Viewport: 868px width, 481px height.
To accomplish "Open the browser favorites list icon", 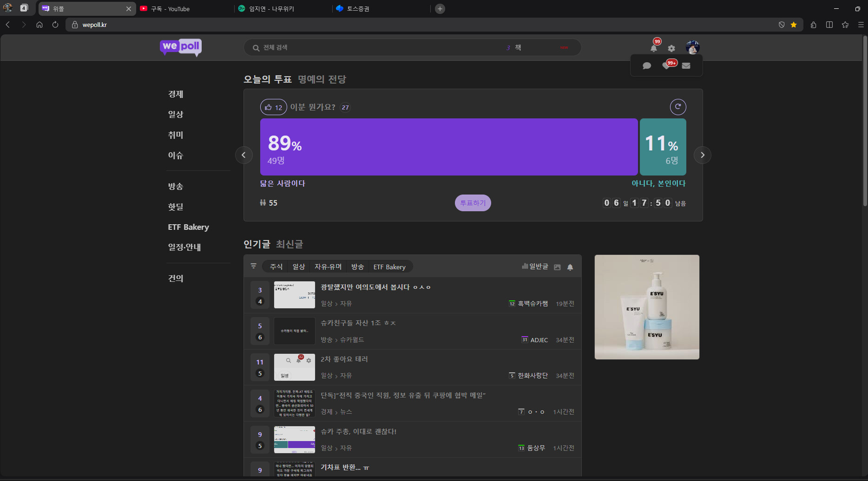I will (845, 25).
